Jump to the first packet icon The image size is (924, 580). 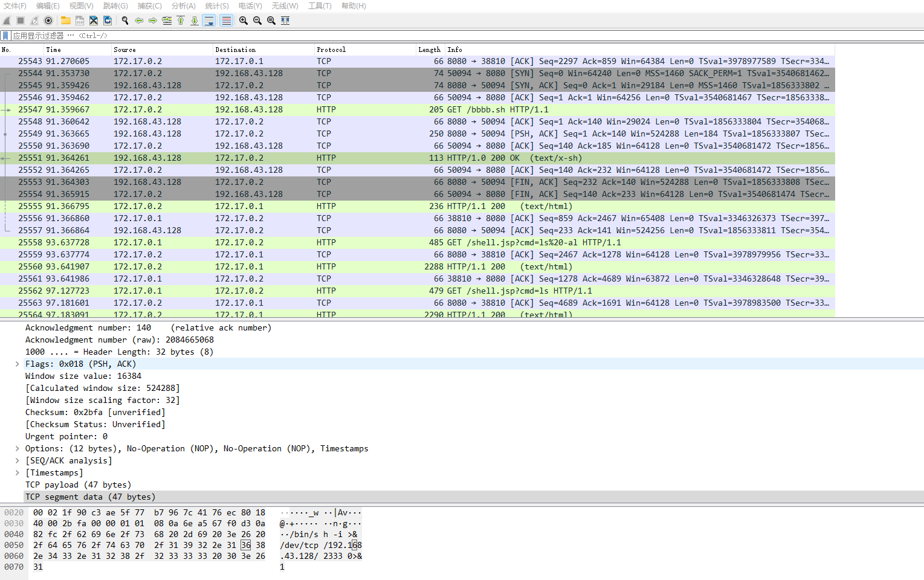coord(181,21)
